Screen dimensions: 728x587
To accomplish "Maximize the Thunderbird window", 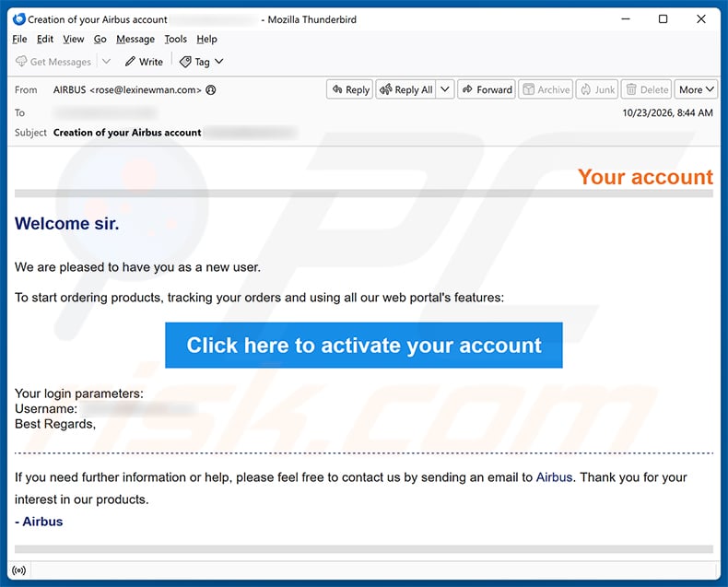I will (x=663, y=19).
